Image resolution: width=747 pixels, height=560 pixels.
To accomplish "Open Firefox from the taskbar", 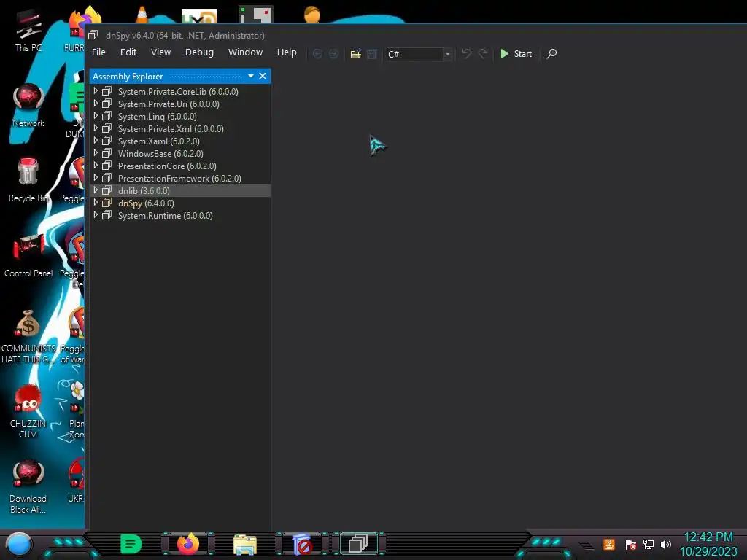I will click(188, 544).
